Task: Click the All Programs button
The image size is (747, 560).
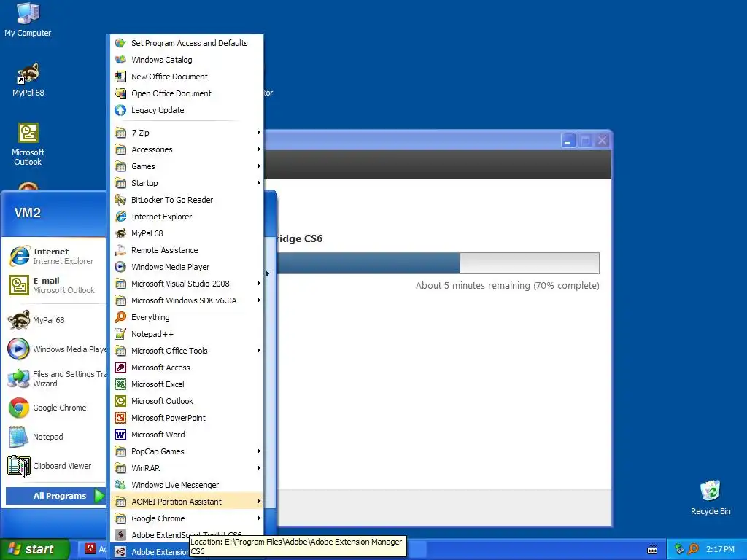Action: coord(55,496)
